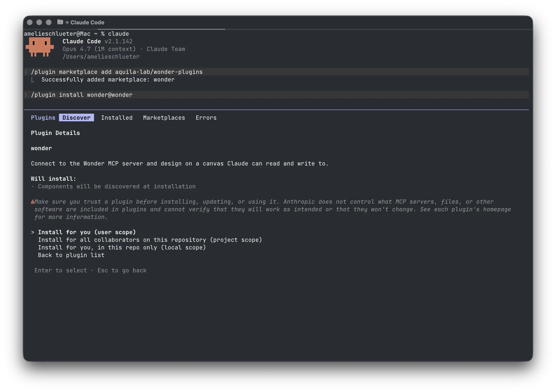Open the Marketplaces tab
The image size is (556, 392).
coord(164,118)
